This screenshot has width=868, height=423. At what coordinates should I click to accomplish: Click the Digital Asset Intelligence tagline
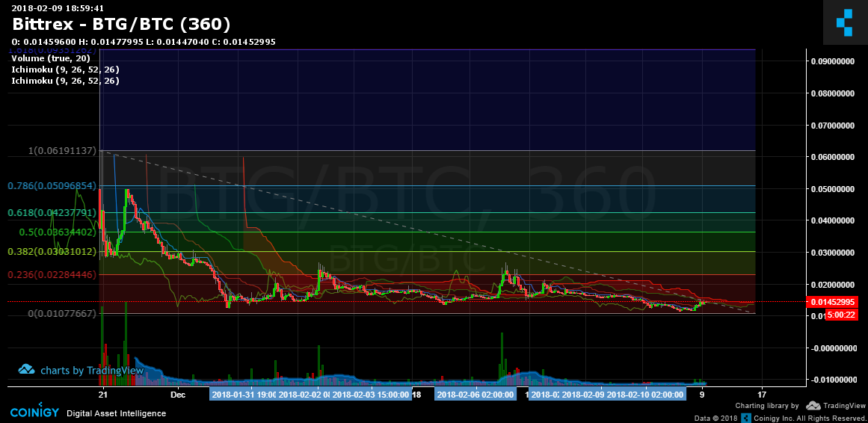(x=116, y=413)
